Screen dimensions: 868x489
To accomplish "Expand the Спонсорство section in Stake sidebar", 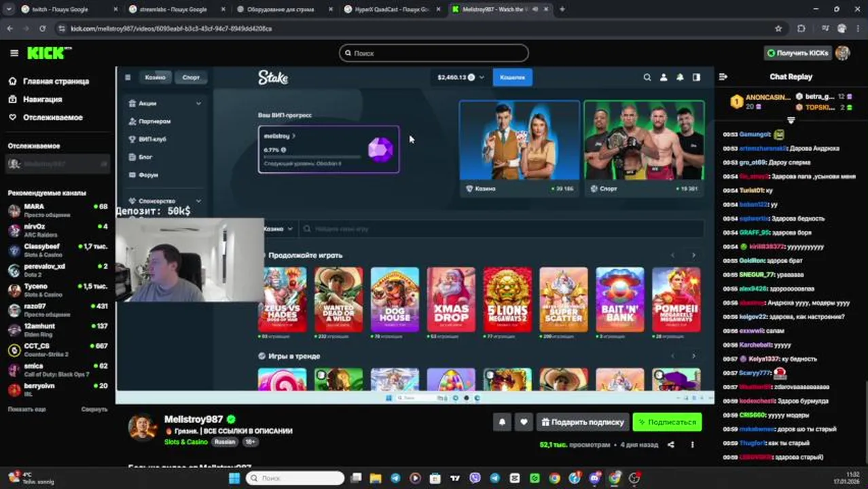I will (x=165, y=201).
